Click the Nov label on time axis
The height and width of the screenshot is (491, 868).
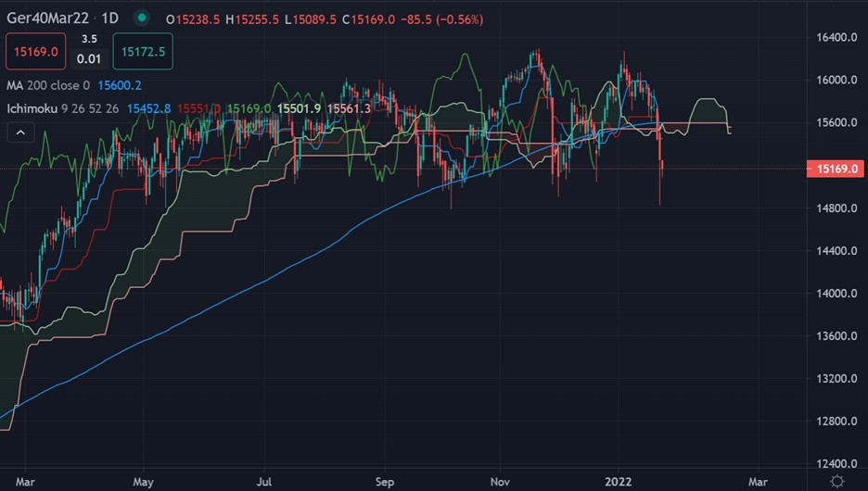[x=500, y=482]
